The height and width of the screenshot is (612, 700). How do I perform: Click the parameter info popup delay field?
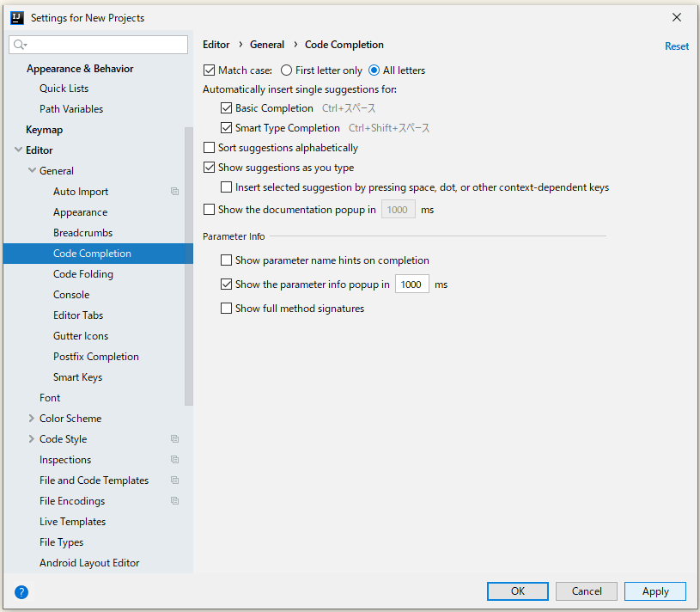[x=412, y=285]
